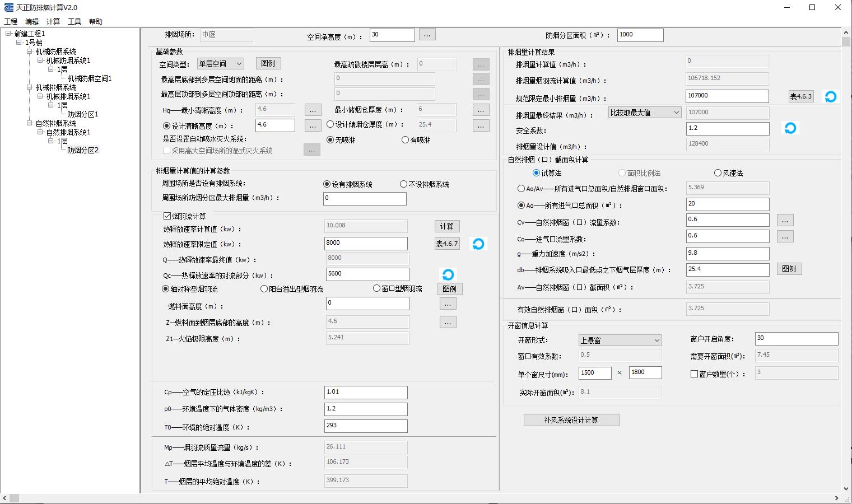852x504 pixels.
Task: Click the app logo in title bar
Action: point(8,7)
